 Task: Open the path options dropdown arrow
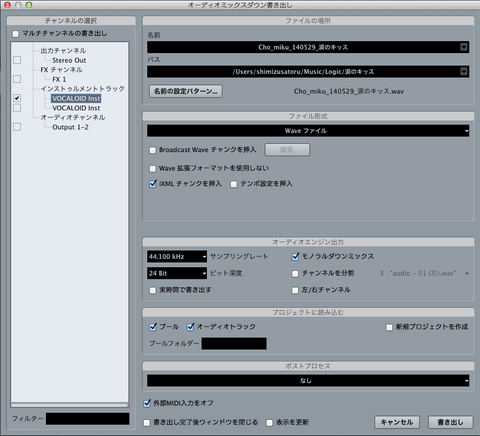pos(464,71)
